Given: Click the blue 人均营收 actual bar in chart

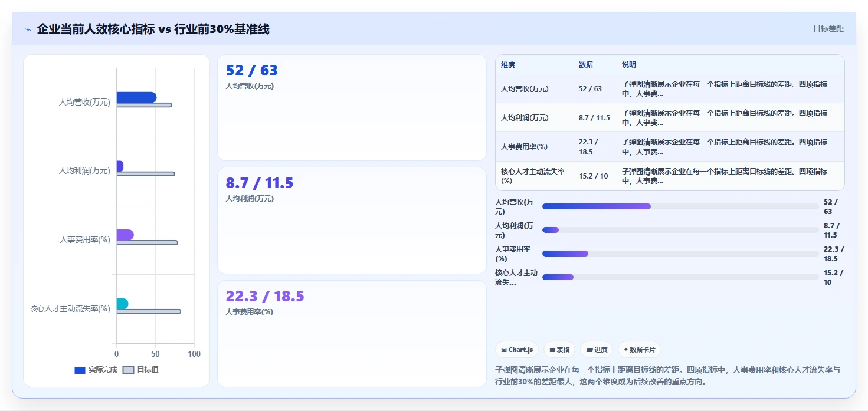Looking at the screenshot, I should pos(136,97).
